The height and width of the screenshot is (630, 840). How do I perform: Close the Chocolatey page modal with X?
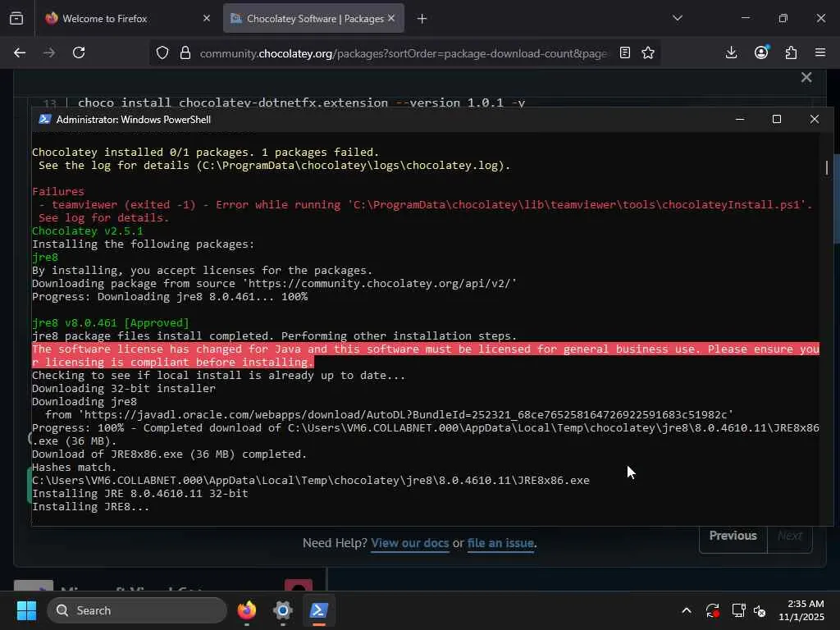coord(806,77)
